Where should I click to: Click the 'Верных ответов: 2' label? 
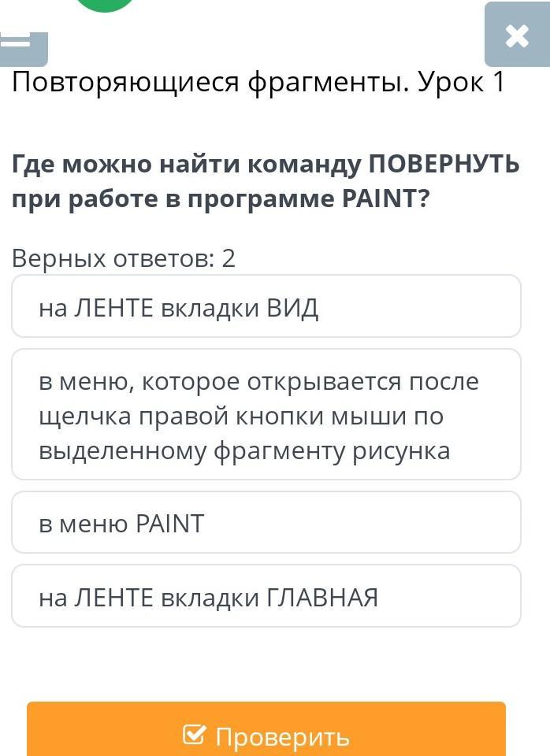pos(124,258)
